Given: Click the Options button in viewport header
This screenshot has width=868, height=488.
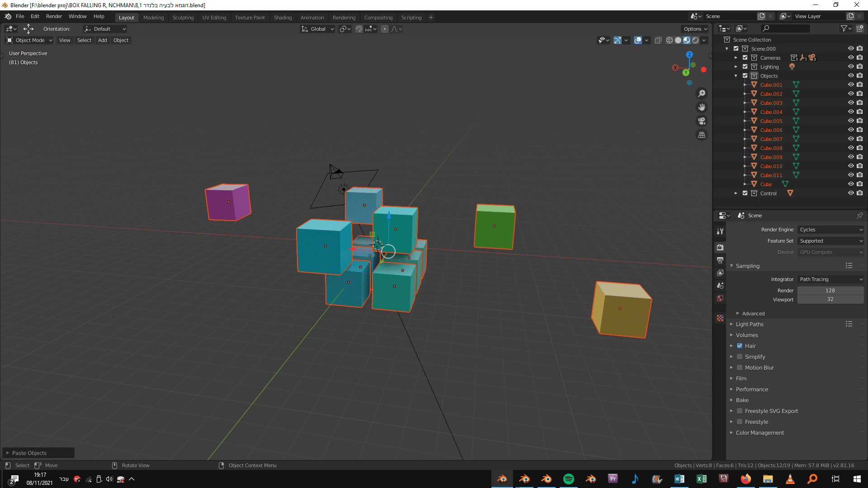Looking at the screenshot, I should pos(695,29).
